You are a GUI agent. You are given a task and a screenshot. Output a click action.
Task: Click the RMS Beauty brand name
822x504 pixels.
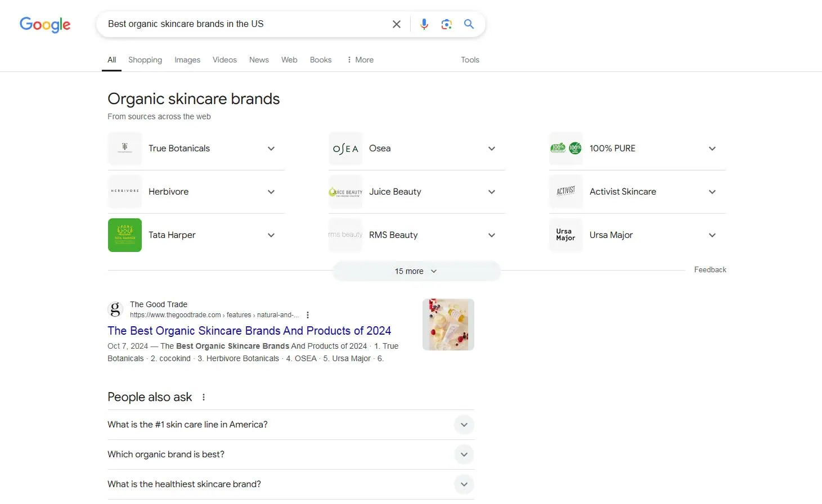pyautogui.click(x=393, y=235)
